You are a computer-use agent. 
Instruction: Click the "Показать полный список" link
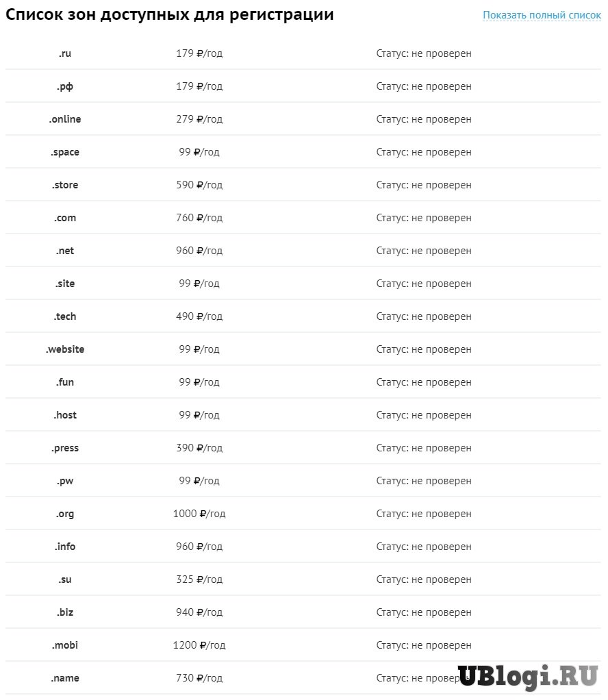541,14
